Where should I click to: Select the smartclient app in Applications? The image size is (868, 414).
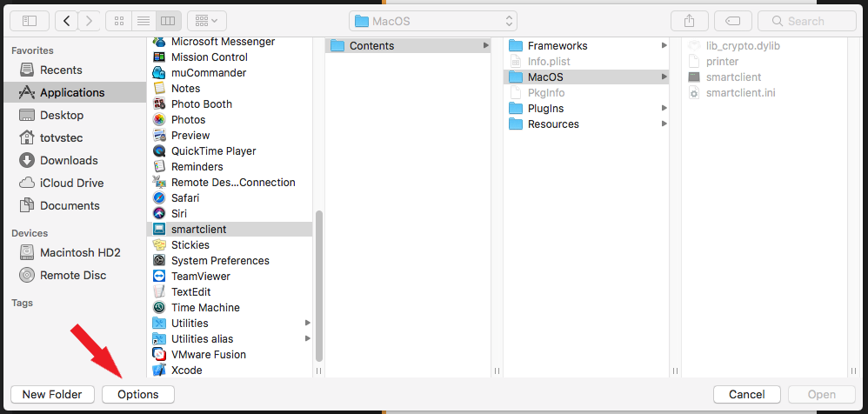point(230,229)
